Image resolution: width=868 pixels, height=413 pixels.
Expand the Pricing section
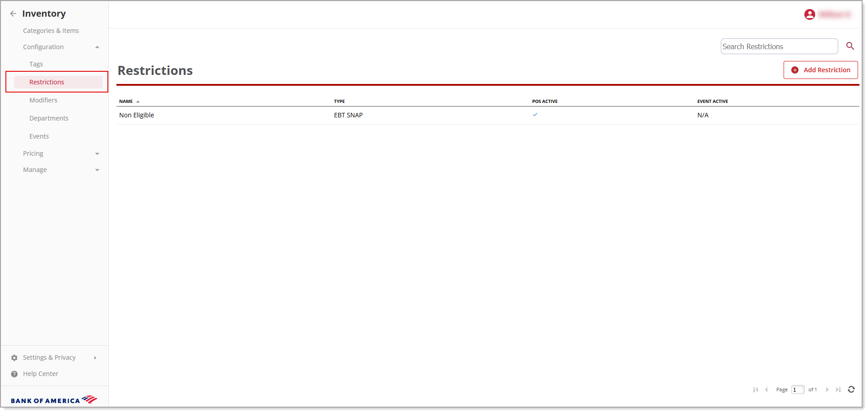point(97,153)
